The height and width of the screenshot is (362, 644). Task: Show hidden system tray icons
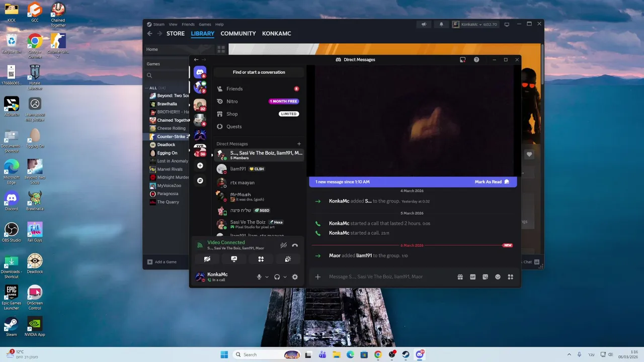click(569, 354)
